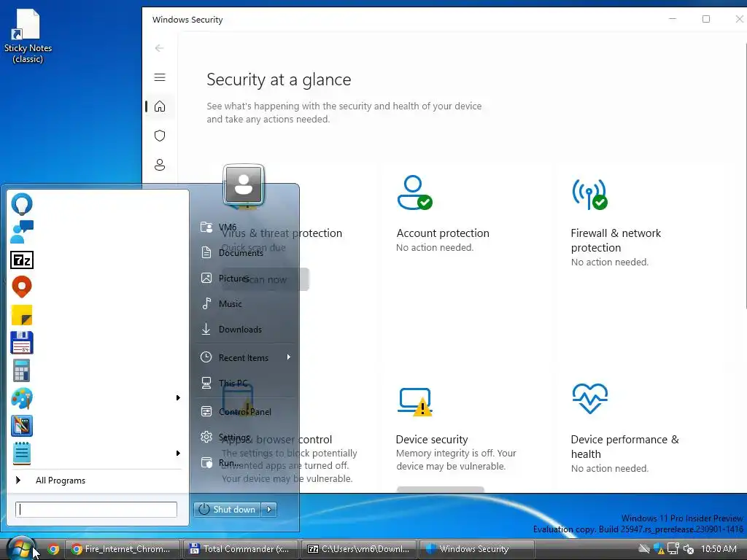The height and width of the screenshot is (560, 747).
Task: Open the Device security laptop warning icon
Action: tap(415, 402)
